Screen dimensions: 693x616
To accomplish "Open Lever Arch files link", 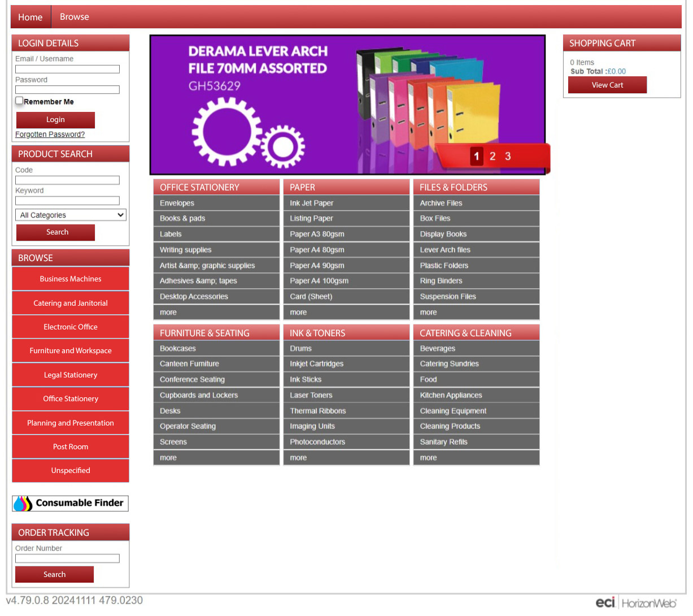I will pos(476,250).
